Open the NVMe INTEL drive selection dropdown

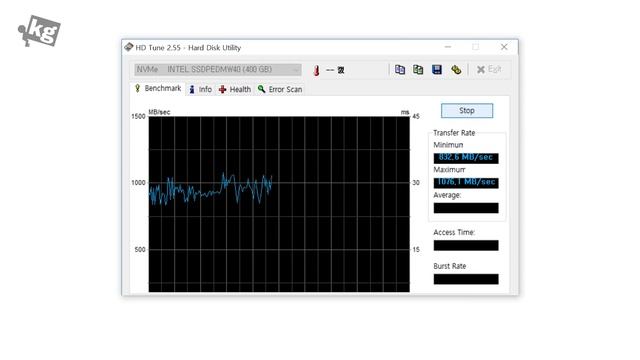218,69
